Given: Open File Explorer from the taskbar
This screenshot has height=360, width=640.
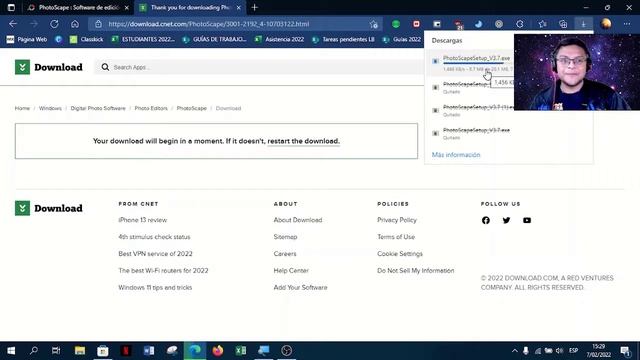Looking at the screenshot, I should 80,351.
